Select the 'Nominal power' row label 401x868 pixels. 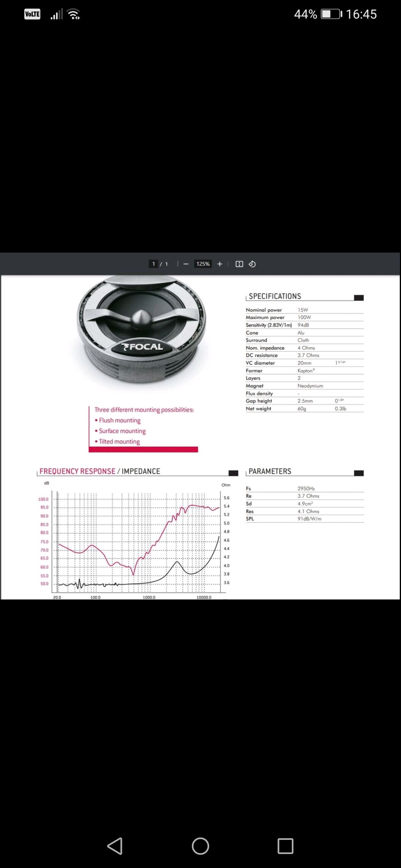[264, 310]
